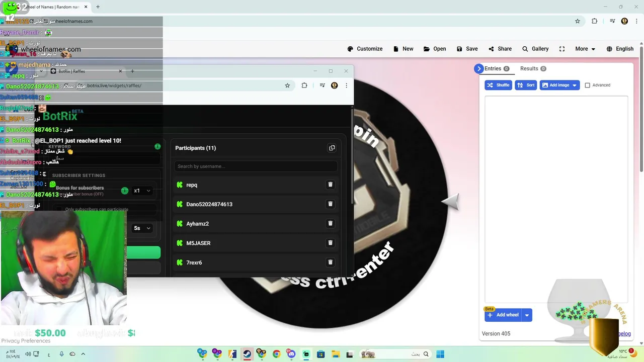This screenshot has height=362, width=644.
Task: Select participant name M5JASER
Action: pyautogui.click(x=198, y=243)
